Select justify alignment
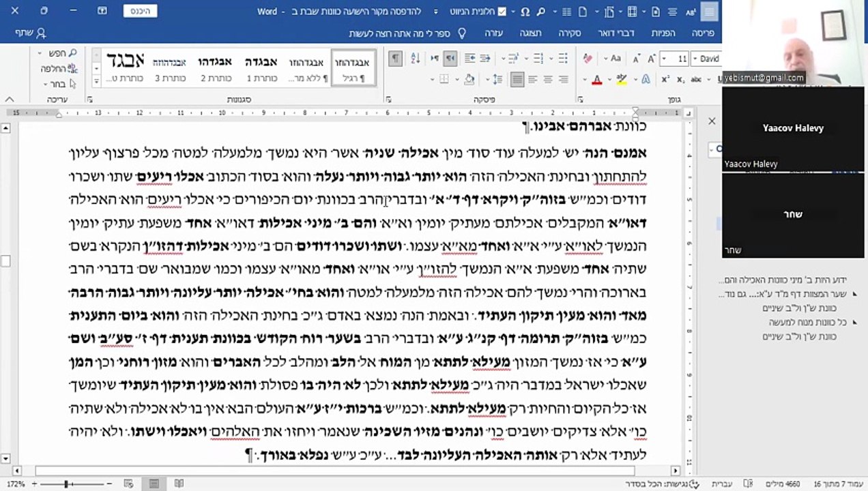The width and height of the screenshot is (868, 491). point(517,80)
